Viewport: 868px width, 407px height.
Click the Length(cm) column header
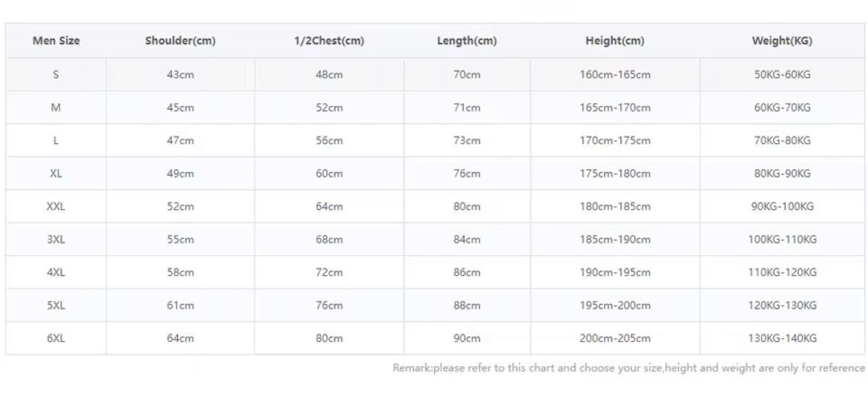coord(467,41)
